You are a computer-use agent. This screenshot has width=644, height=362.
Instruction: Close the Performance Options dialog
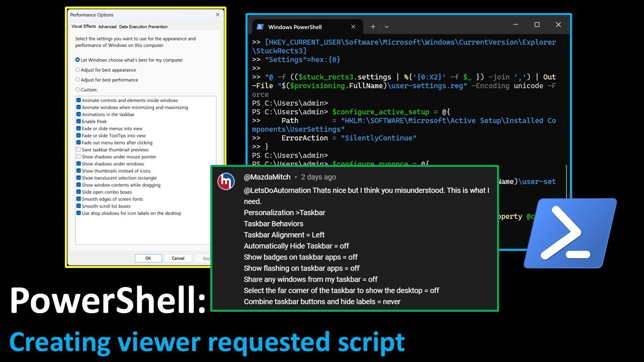point(217,15)
